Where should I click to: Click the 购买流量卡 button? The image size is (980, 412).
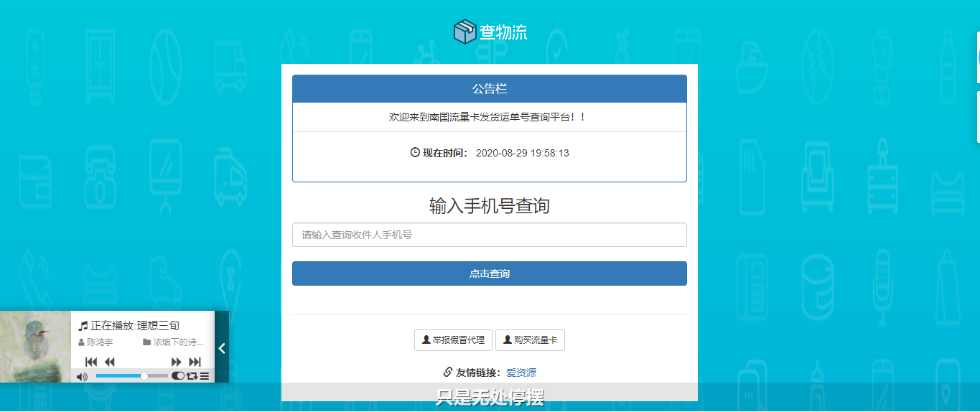click(x=530, y=340)
